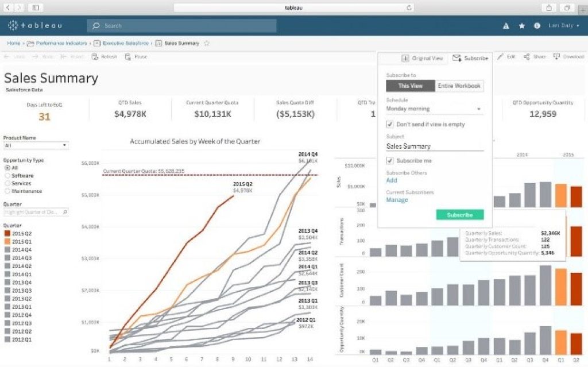Screen dimensions: 588x367
Task: Open a new browser tab with plus
Action: click(583, 9)
